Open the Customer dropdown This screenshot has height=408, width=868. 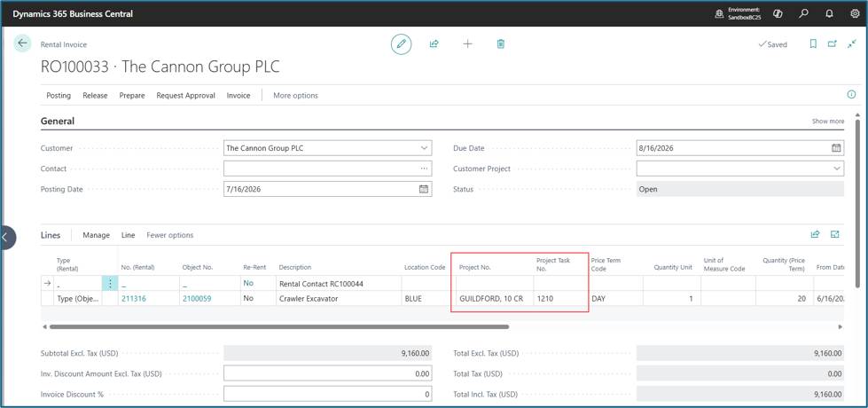pyautogui.click(x=424, y=148)
